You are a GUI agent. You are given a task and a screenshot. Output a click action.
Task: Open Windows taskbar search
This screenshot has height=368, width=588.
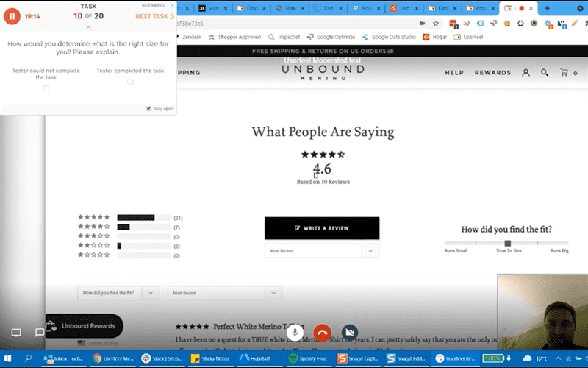[x=28, y=358]
